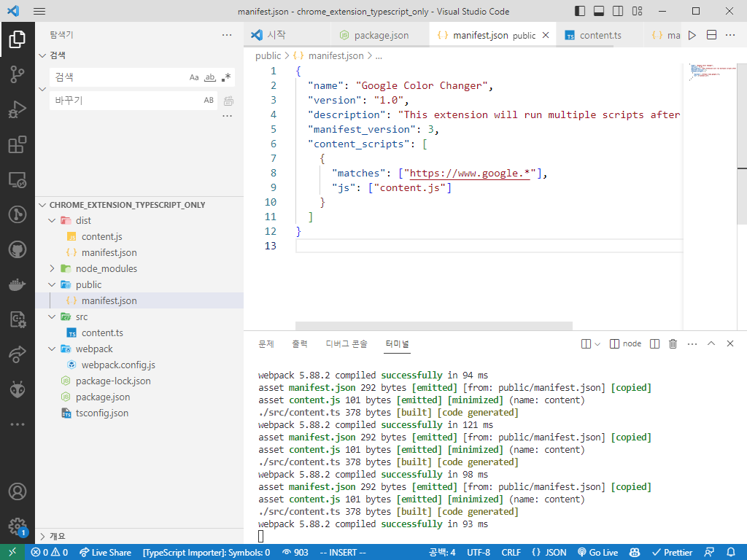This screenshot has height=560, width=747.
Task: Toggle regular expression in search
Action: [226, 77]
